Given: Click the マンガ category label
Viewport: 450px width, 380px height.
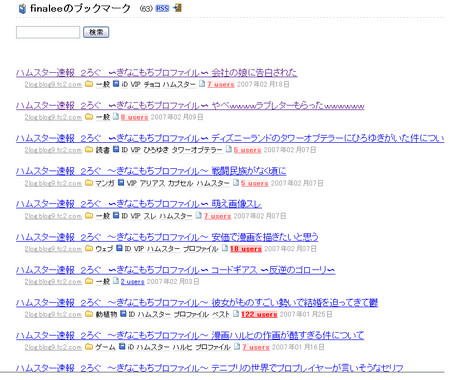Looking at the screenshot, I should tap(105, 183).
